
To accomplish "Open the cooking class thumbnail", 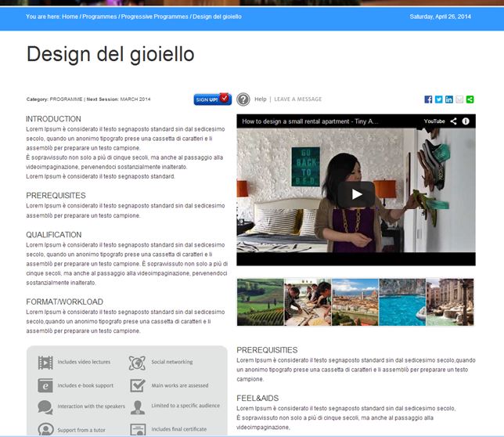I will [308, 302].
